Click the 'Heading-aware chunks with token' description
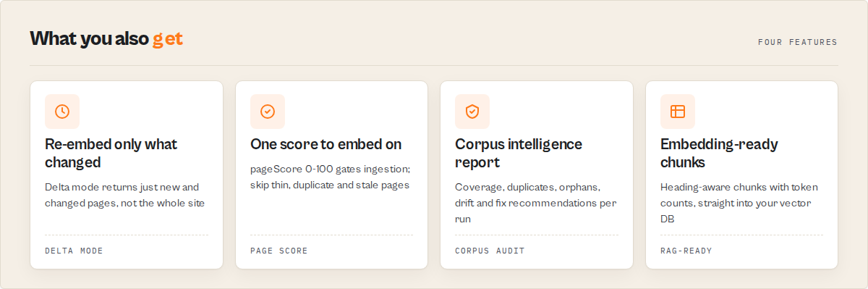The height and width of the screenshot is (289, 868). pyautogui.click(x=739, y=203)
